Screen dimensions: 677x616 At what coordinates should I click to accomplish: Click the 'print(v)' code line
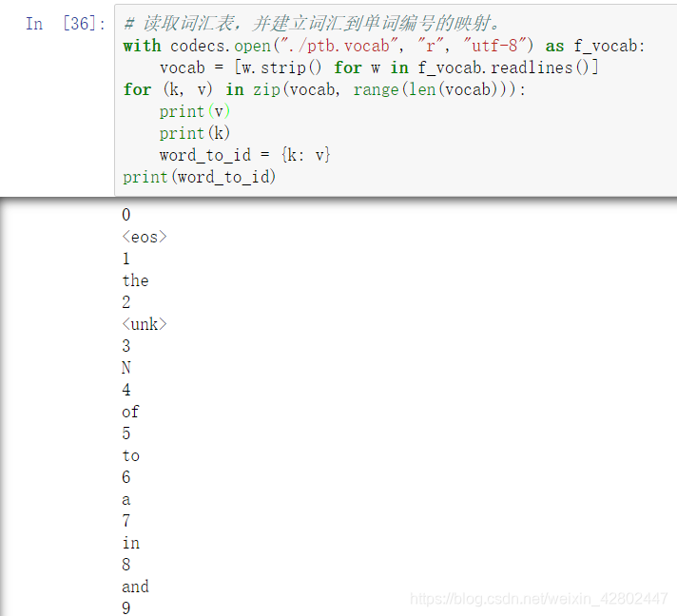[195, 112]
